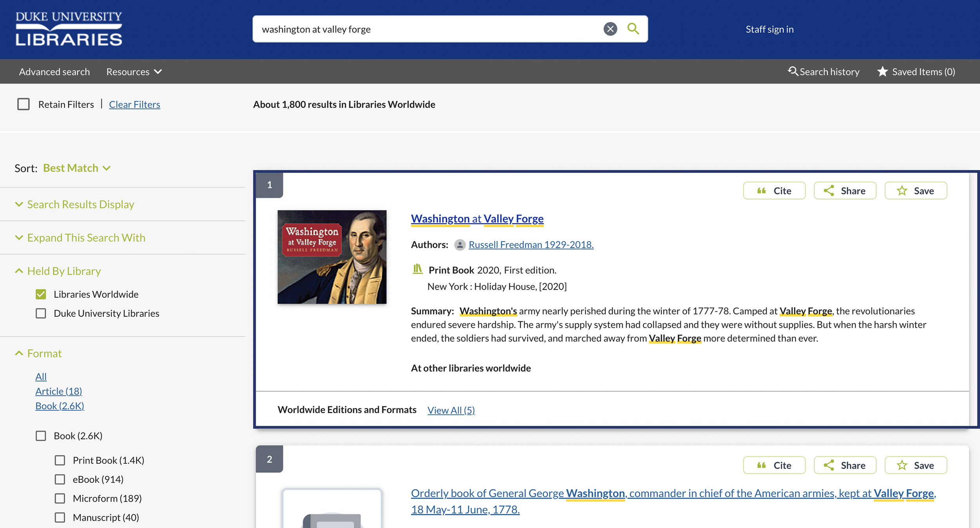
Task: Click the Duke University Libraries logo
Action: pyautogui.click(x=69, y=29)
